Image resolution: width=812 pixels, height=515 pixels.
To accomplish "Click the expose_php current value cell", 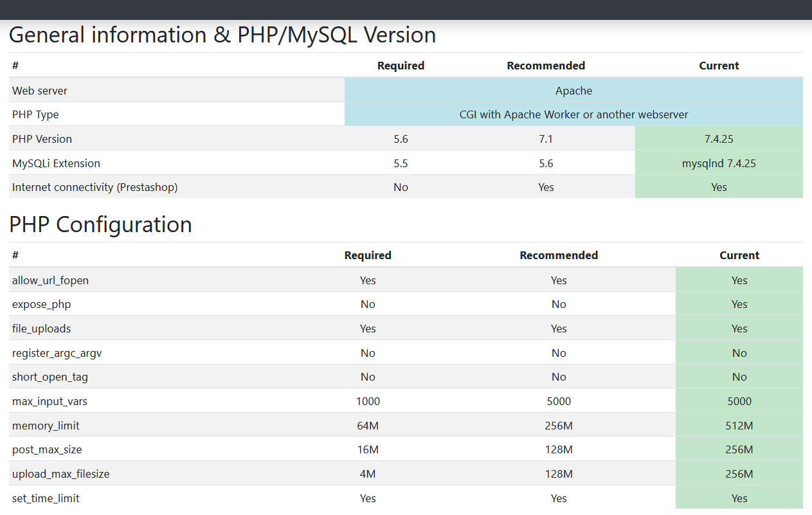I will click(x=739, y=304).
